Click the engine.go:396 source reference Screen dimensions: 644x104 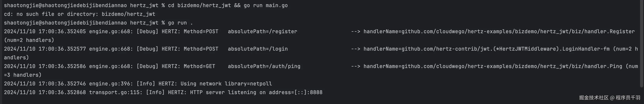click(111, 84)
